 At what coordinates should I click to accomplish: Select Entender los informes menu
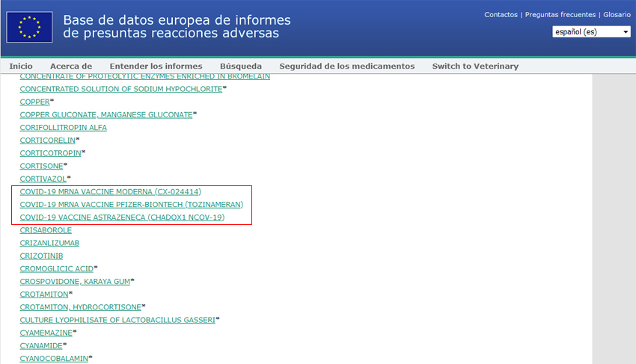[156, 66]
